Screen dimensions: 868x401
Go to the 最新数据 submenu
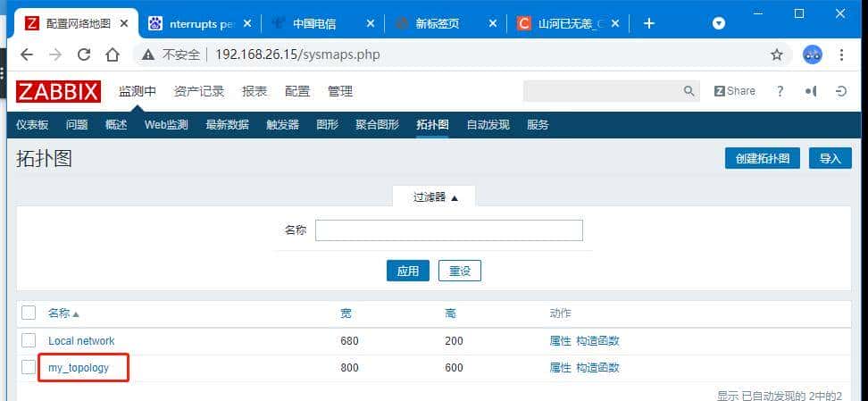(x=227, y=125)
